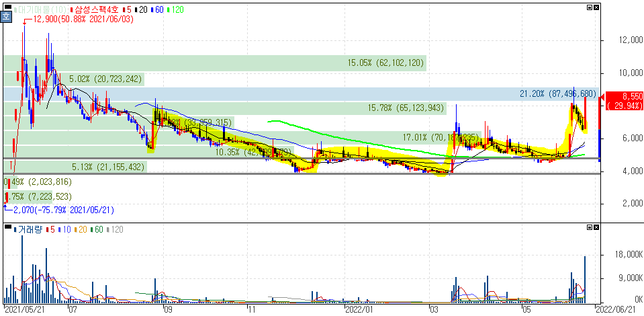Screen dimensions: 644x316
Task: Click the 2021/05/21 start date label
Action: (x=25, y=309)
